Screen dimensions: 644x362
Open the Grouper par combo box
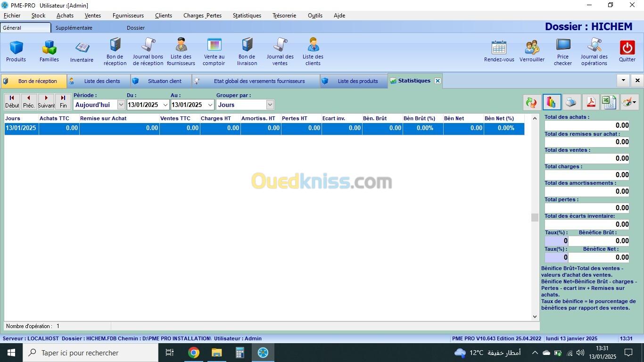pos(270,105)
